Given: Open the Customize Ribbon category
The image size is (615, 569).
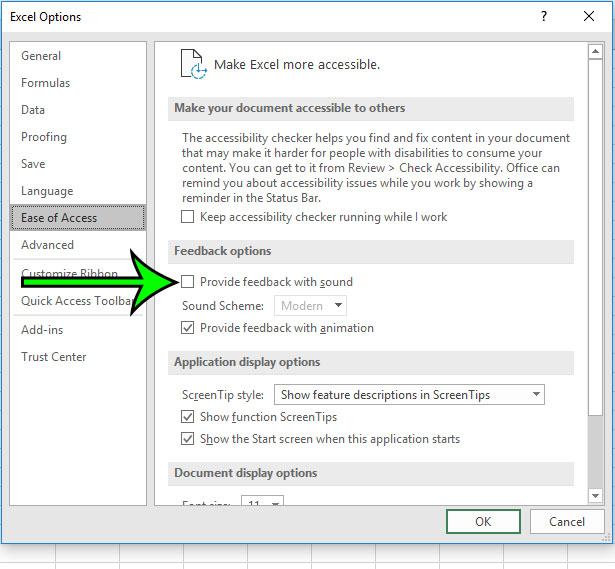Looking at the screenshot, I should (x=69, y=273).
